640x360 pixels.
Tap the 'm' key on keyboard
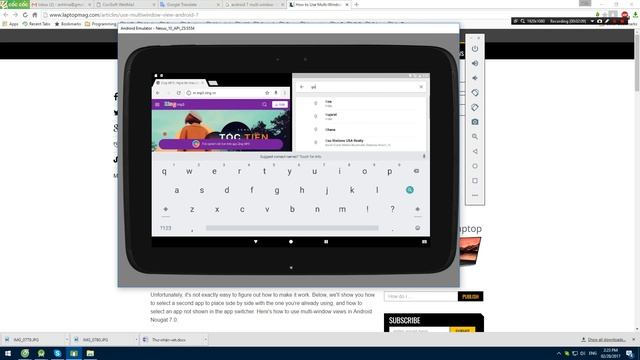tap(342, 209)
